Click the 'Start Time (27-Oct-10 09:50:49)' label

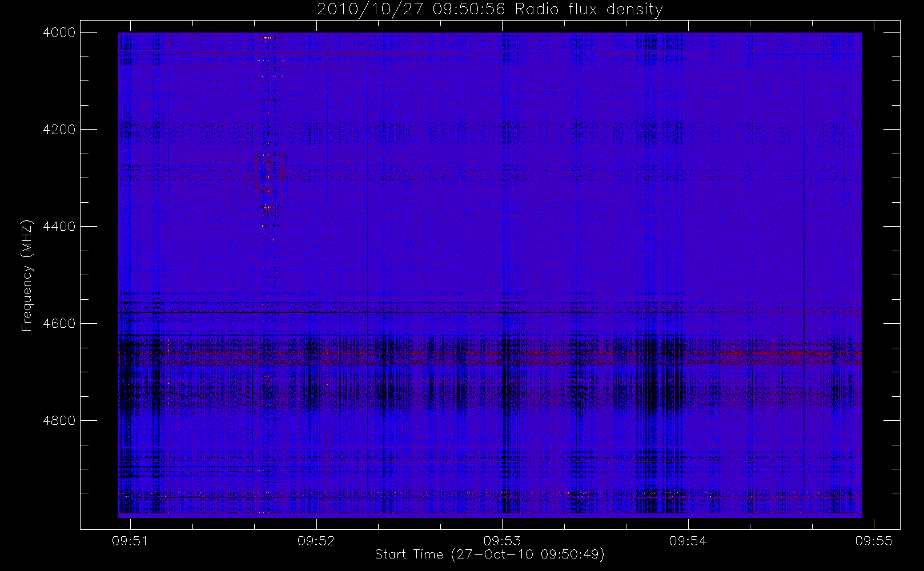pos(489,554)
